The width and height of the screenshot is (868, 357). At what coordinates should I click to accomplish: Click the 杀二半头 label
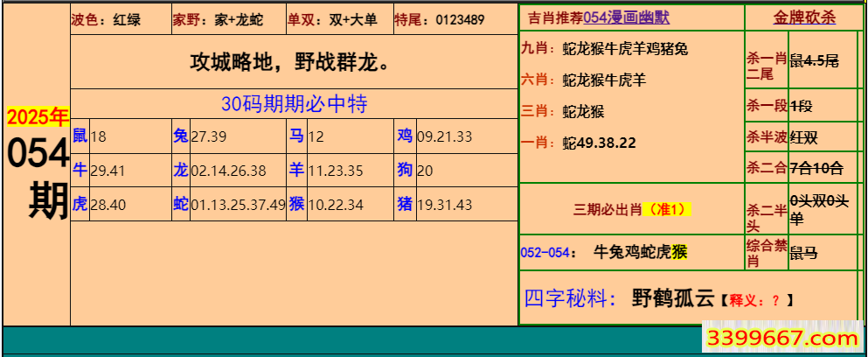(x=767, y=218)
